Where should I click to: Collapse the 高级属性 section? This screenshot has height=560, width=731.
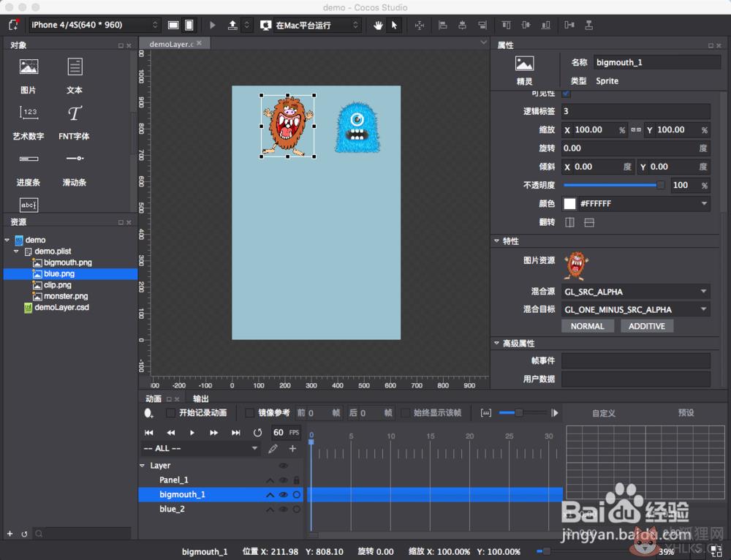(496, 343)
